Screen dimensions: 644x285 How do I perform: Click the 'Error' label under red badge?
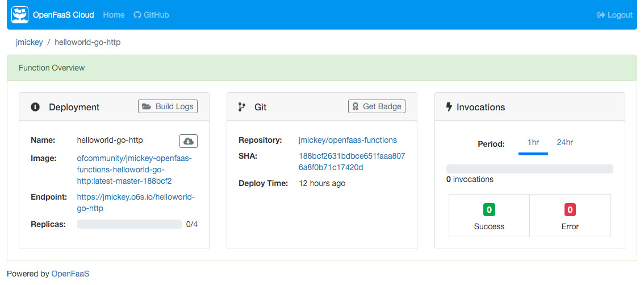(570, 226)
